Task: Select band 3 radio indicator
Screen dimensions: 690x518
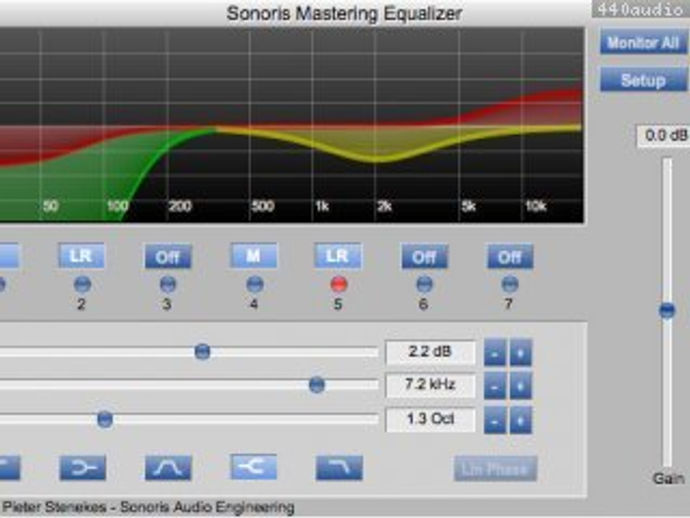Action: [x=168, y=284]
